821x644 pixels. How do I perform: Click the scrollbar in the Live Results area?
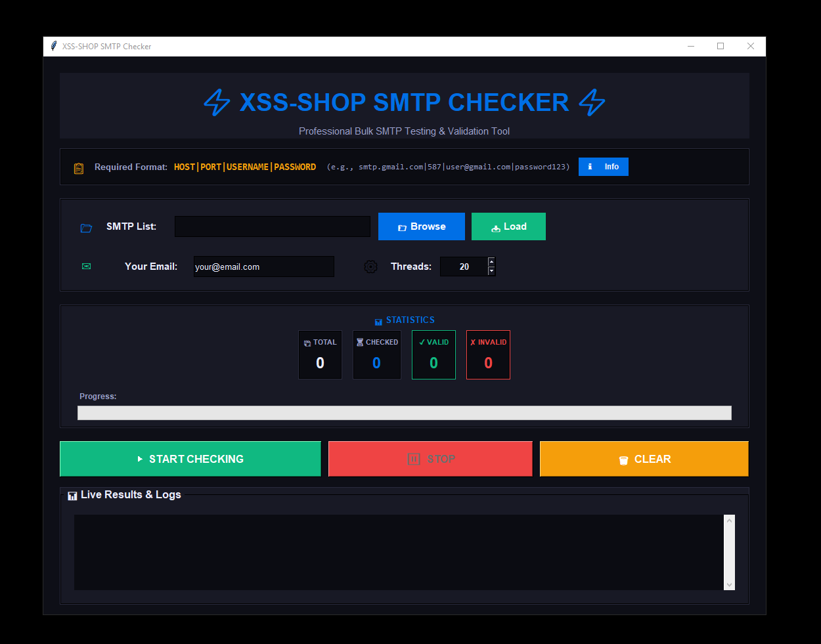729,551
